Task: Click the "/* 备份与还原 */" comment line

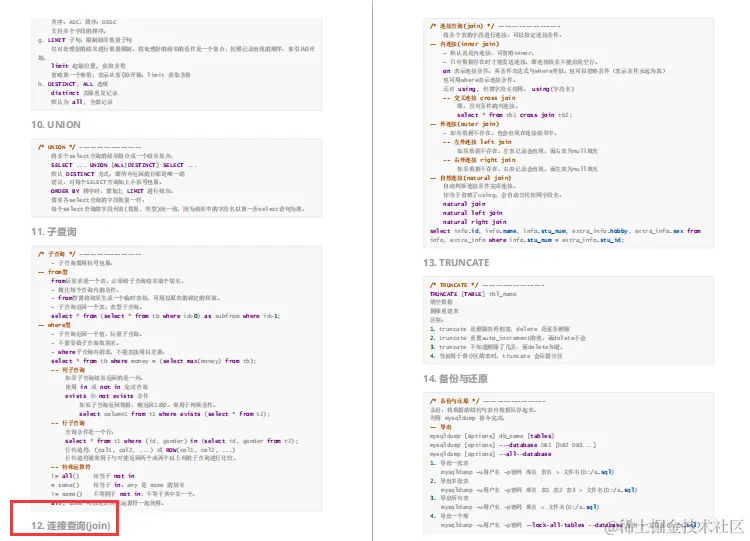Action: tap(487, 401)
